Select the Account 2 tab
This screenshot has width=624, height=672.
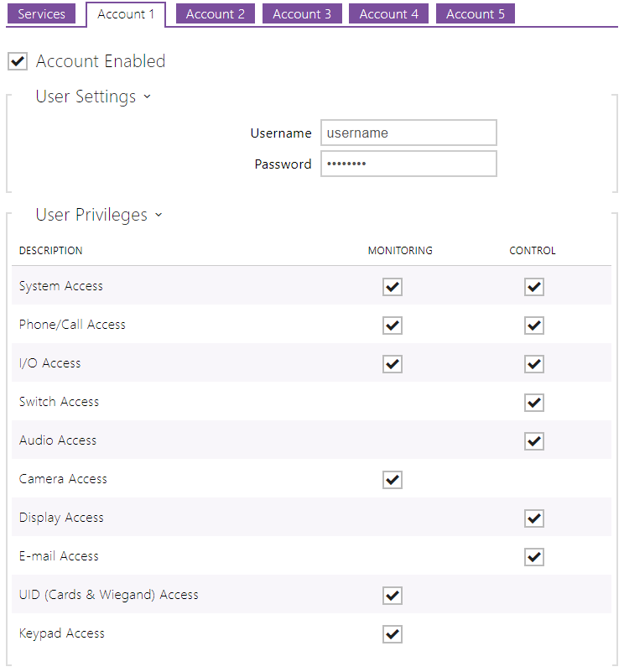(215, 14)
